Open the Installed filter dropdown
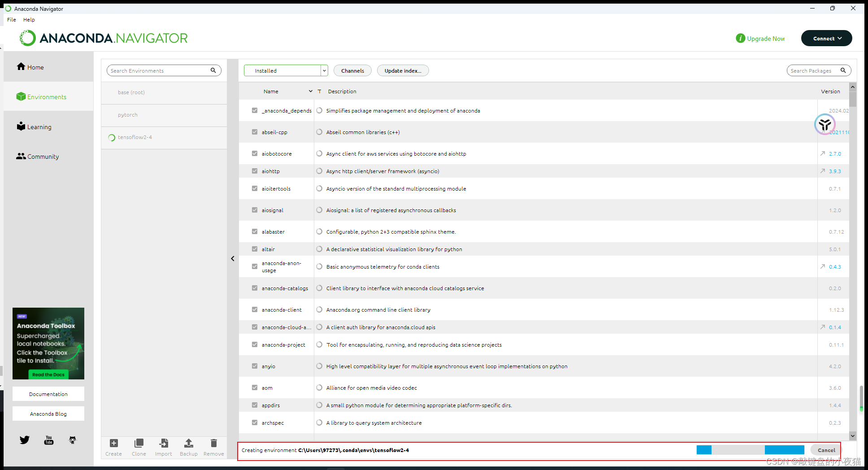 pos(286,70)
